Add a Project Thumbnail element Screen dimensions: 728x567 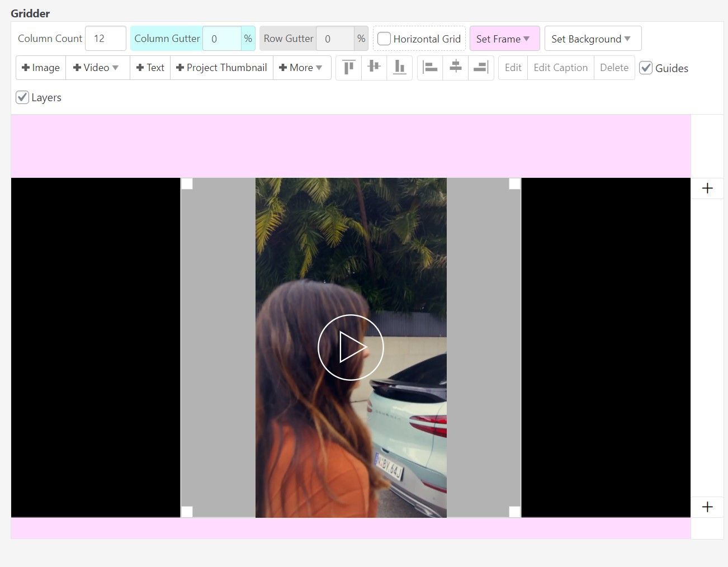[221, 68]
